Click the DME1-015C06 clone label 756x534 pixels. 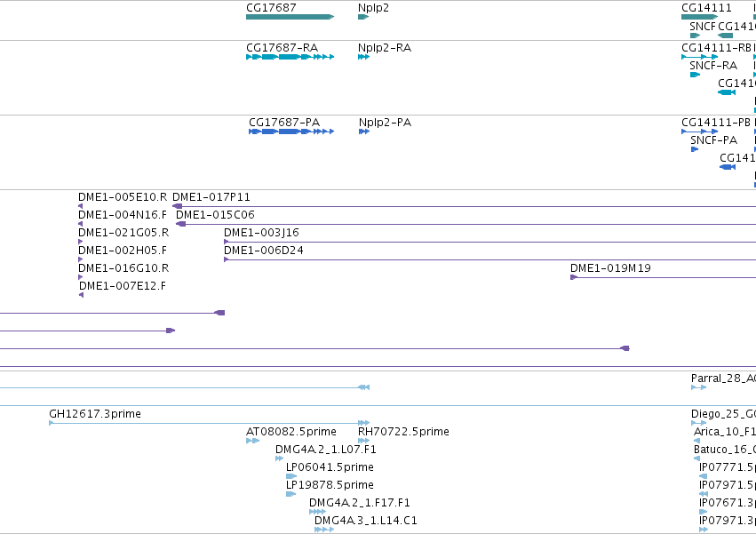[x=215, y=215]
